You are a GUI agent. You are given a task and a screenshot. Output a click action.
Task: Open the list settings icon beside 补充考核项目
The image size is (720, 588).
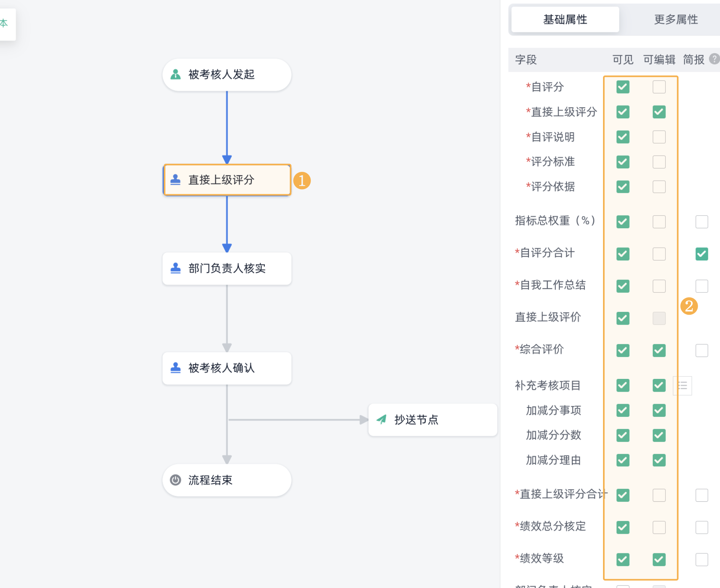(x=682, y=386)
